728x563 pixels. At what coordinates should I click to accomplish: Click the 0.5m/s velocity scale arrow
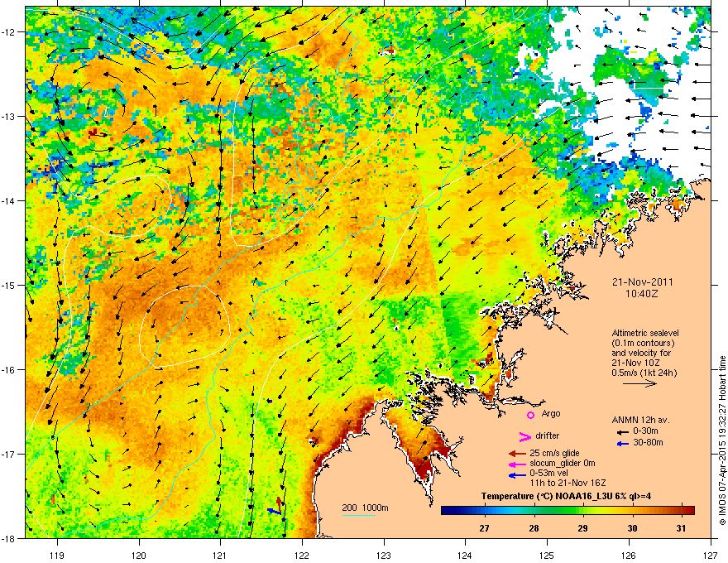point(639,383)
